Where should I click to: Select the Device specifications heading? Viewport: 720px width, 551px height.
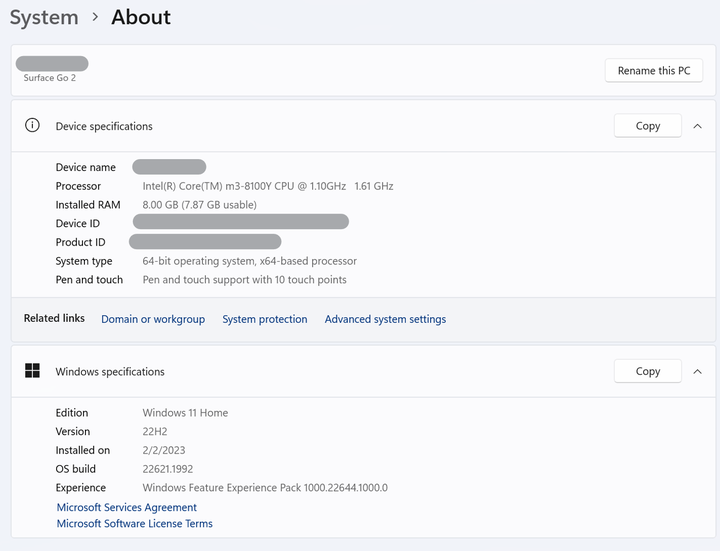pyautogui.click(x=104, y=126)
